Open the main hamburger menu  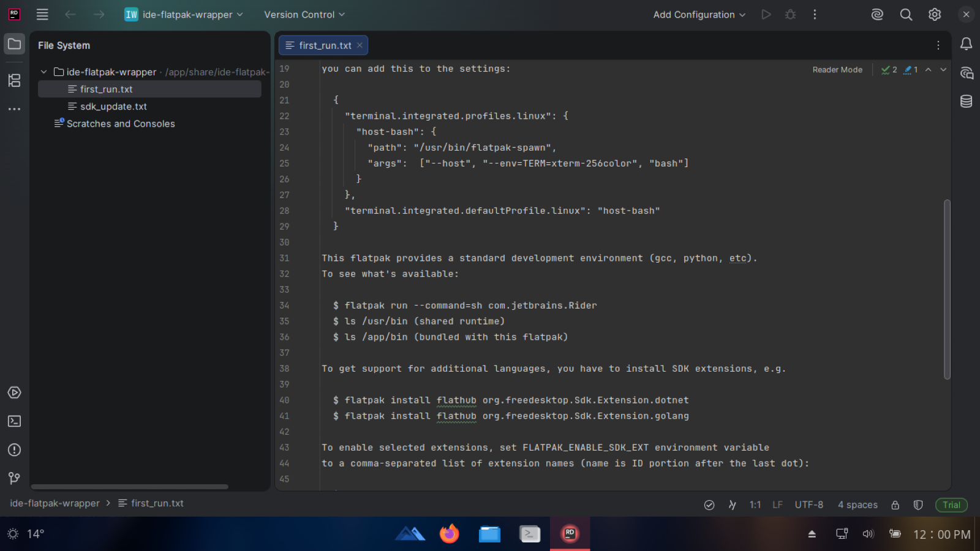[42, 14]
